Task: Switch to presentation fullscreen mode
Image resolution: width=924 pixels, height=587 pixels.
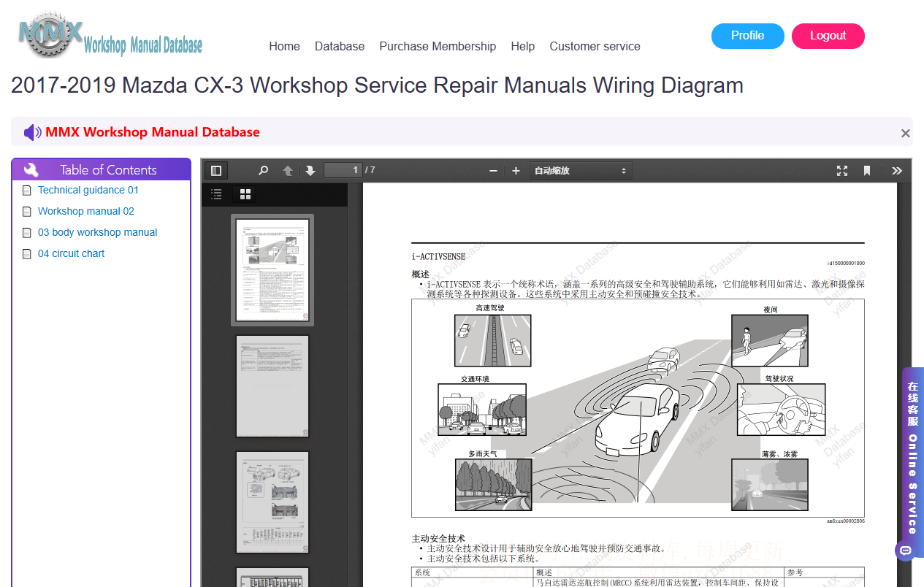Action: [842, 171]
